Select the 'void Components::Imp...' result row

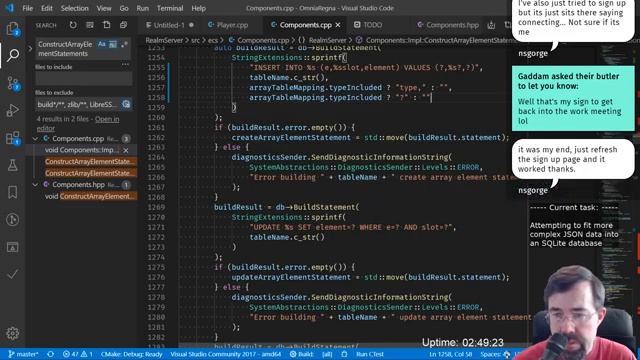click(82, 150)
